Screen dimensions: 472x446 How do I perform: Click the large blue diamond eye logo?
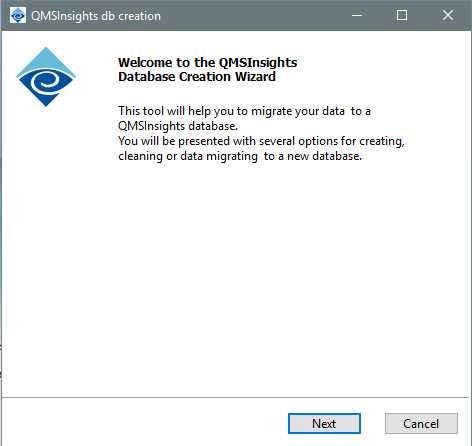[46, 77]
